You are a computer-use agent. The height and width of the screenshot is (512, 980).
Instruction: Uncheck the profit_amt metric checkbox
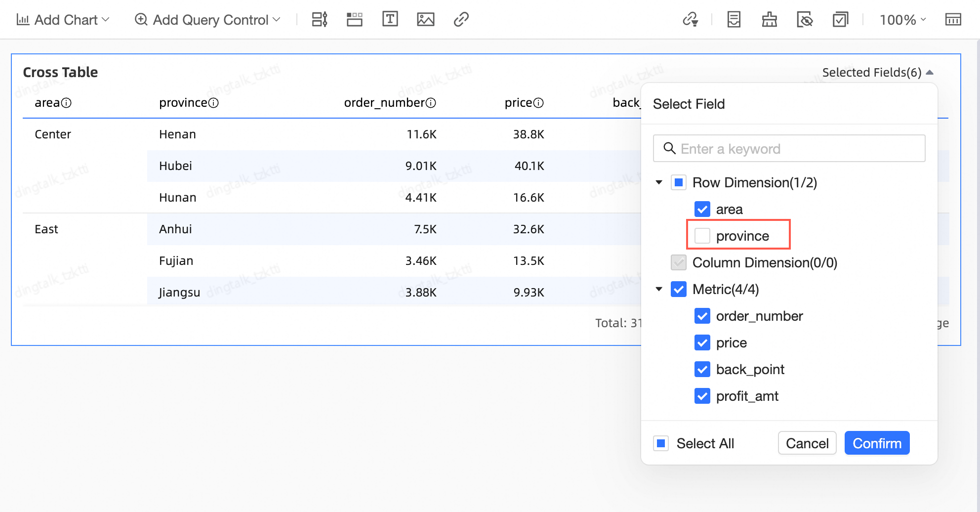pyautogui.click(x=702, y=396)
